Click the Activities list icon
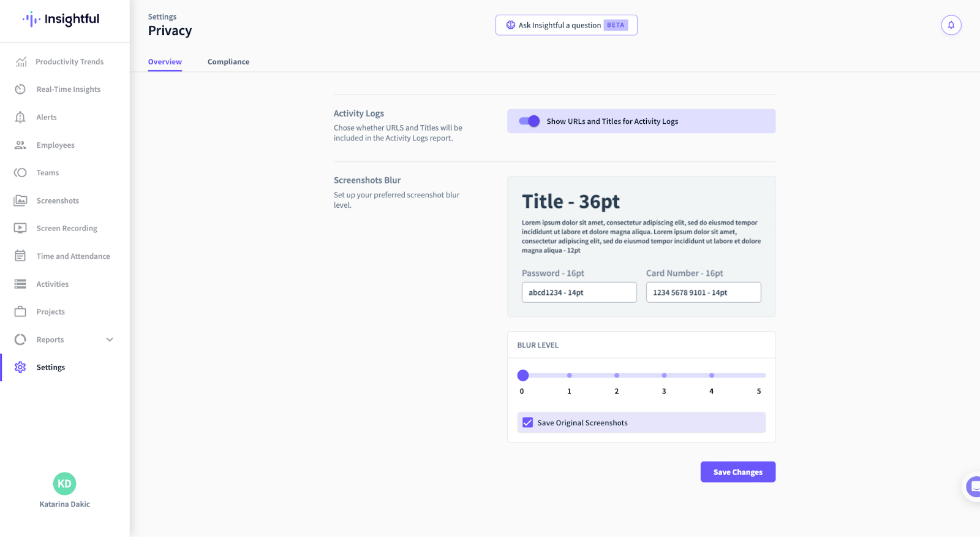Image resolution: width=980 pixels, height=537 pixels. pos(20,284)
